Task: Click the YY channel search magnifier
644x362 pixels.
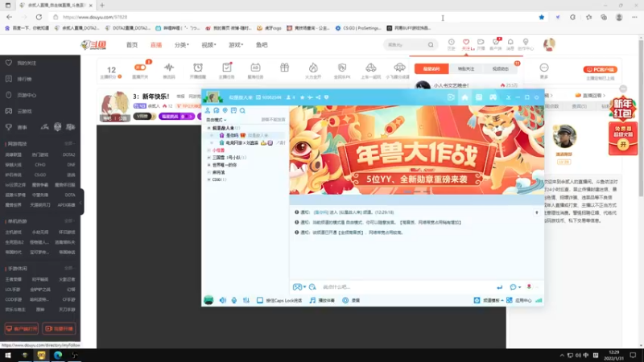Action: click(x=242, y=110)
